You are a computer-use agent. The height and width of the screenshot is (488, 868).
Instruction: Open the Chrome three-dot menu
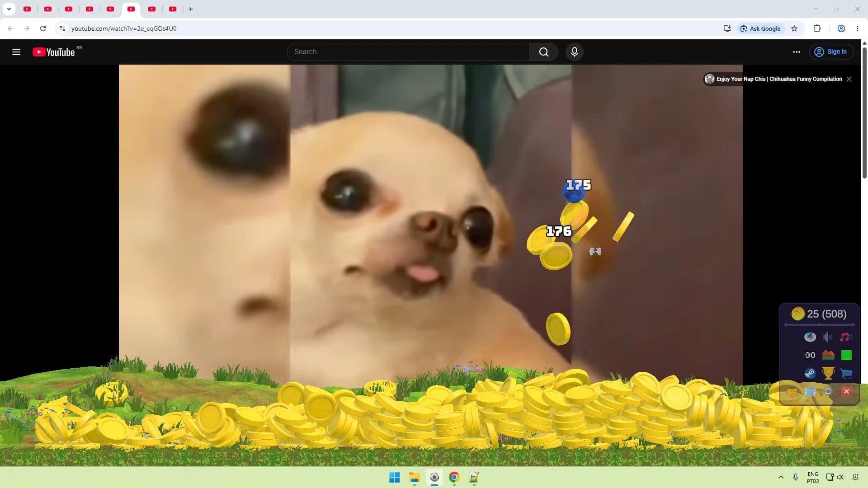[858, 28]
